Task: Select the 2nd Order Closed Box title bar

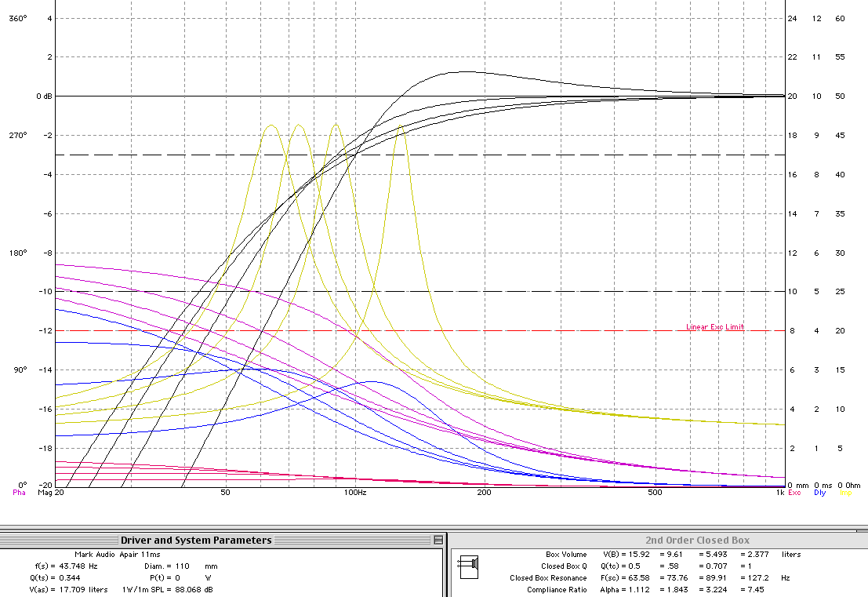Action: click(659, 540)
